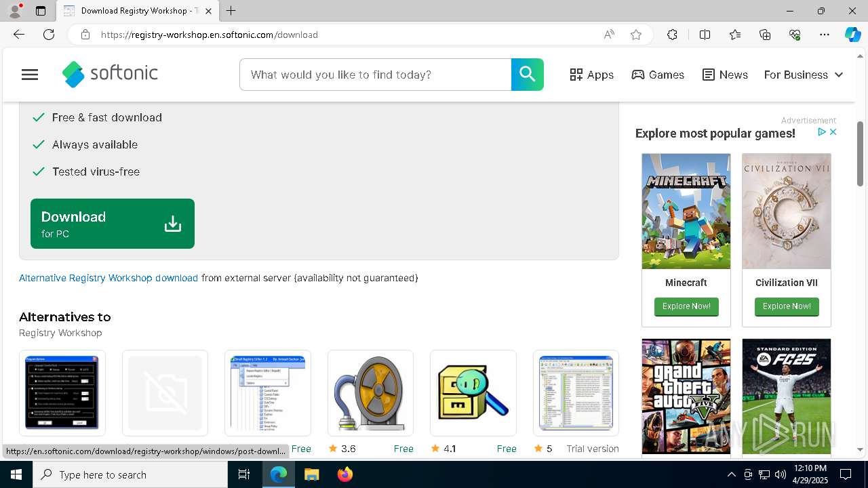This screenshot has width=868, height=488.
Task: Open the Apps section
Action: pos(591,75)
